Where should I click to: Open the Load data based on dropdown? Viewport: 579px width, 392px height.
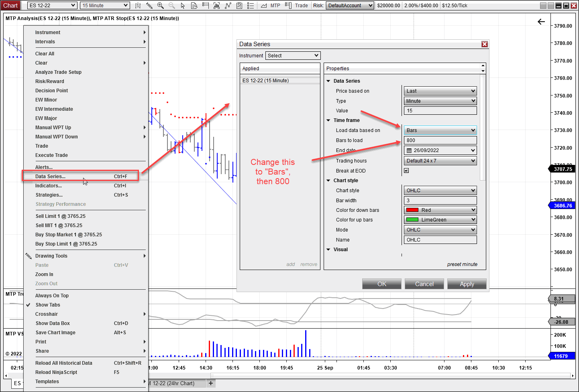(x=440, y=130)
